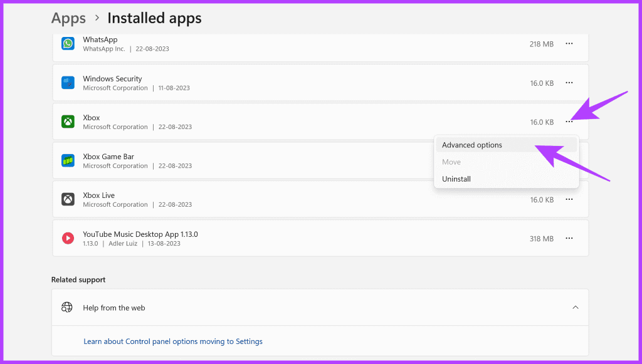Open the three-dot menu for YouTube Music Desktop App
642x364 pixels.
[x=569, y=238]
